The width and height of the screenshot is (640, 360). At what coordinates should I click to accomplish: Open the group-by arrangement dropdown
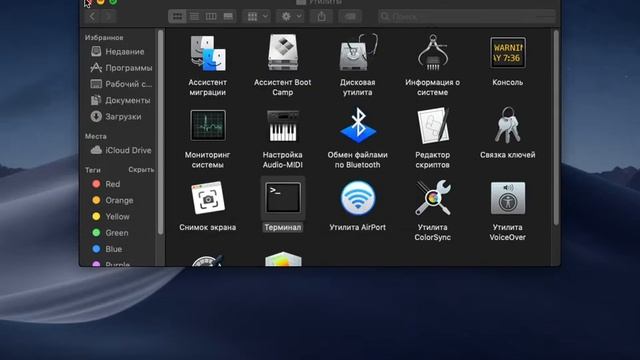click(257, 16)
